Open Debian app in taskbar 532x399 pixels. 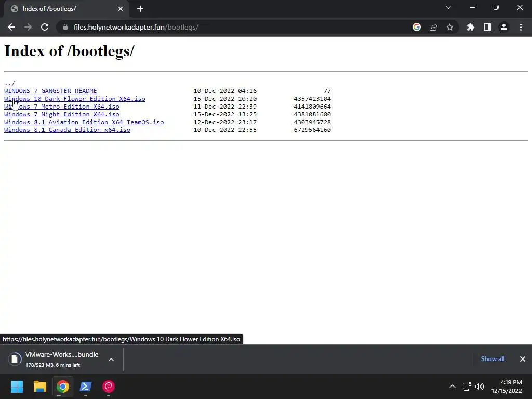(x=109, y=387)
